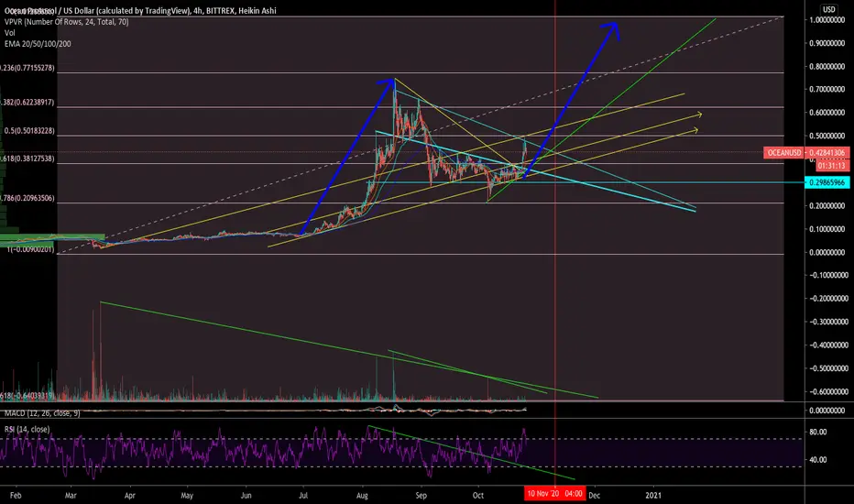Click Jun on the time axis
The image size is (854, 504).
click(246, 496)
